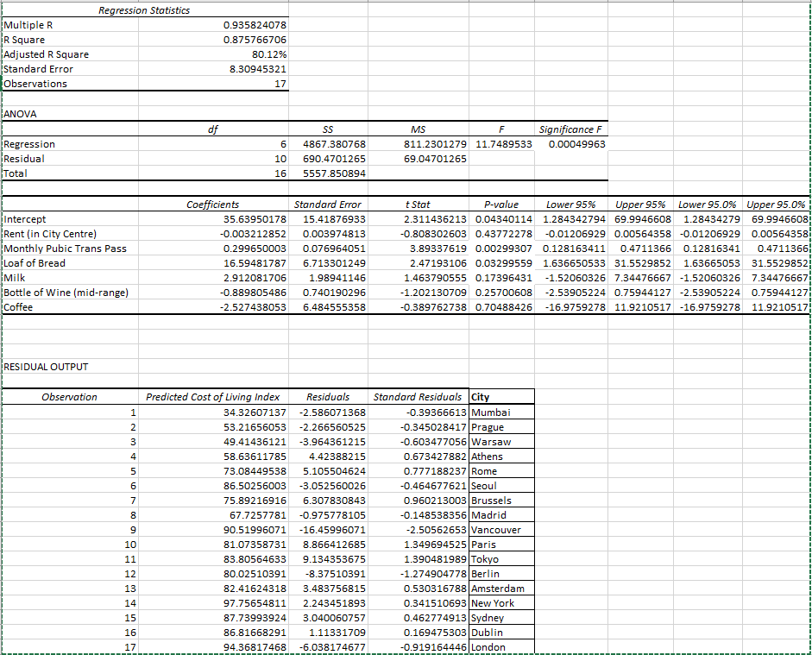The height and width of the screenshot is (655, 812).
Task: Select London residual -6.038174677
Action: 328,647
